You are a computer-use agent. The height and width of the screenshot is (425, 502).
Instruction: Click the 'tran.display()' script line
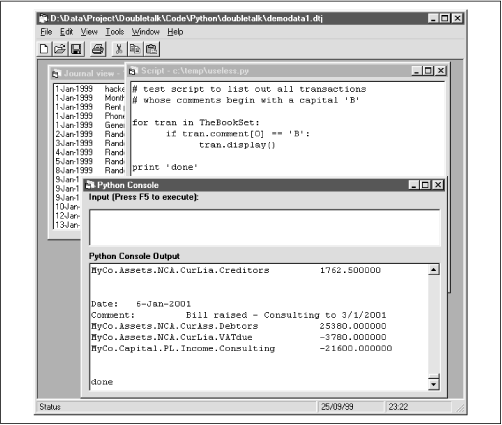pos(237,145)
